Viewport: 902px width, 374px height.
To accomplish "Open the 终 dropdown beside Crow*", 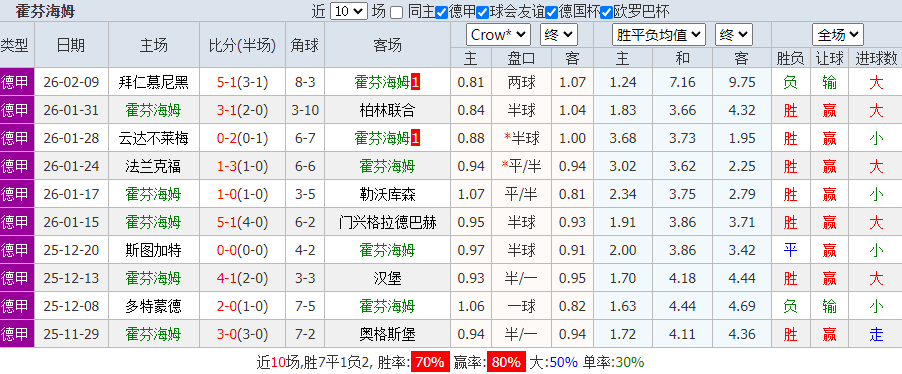I will [559, 35].
